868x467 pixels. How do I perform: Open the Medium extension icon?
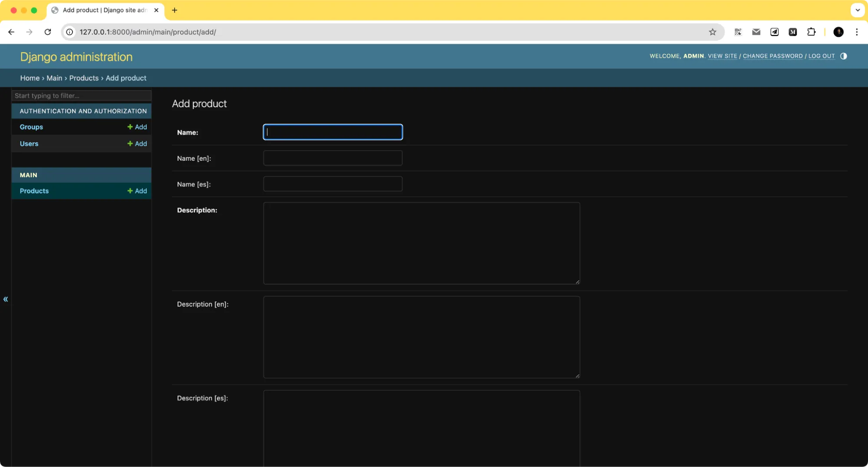(793, 32)
